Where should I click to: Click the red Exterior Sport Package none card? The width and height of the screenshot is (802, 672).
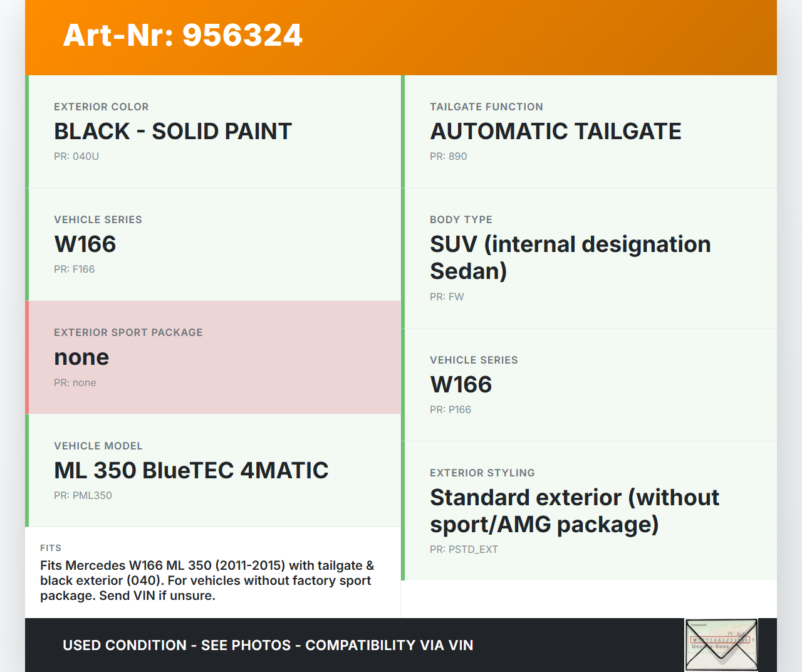213,357
